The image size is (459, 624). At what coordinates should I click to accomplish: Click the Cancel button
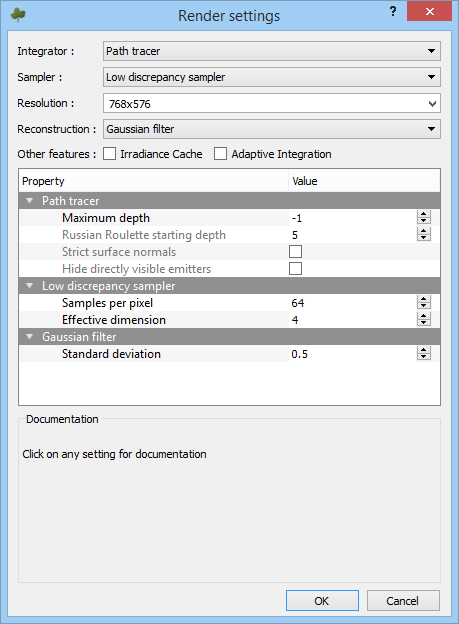403,601
